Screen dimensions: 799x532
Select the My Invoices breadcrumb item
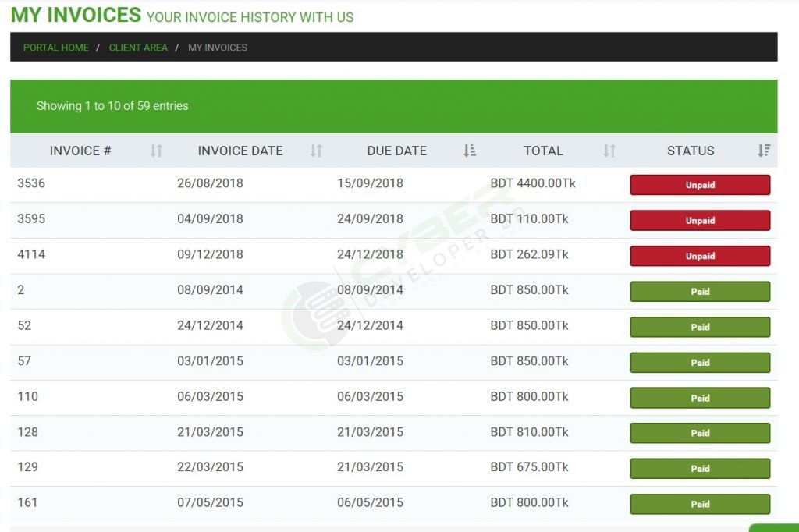[218, 48]
